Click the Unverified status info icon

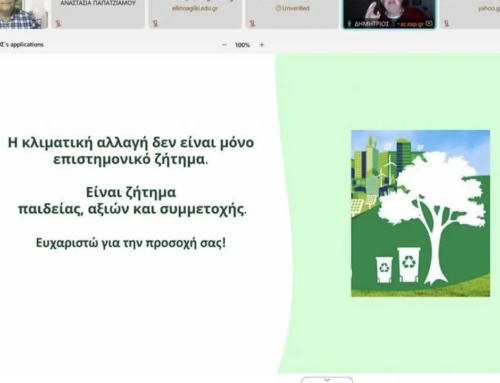click(278, 8)
